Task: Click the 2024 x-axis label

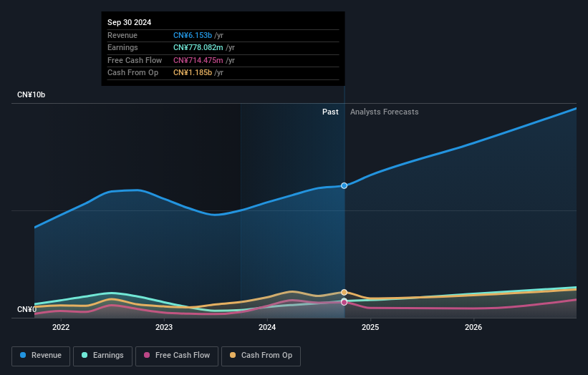Action: pyautogui.click(x=267, y=327)
